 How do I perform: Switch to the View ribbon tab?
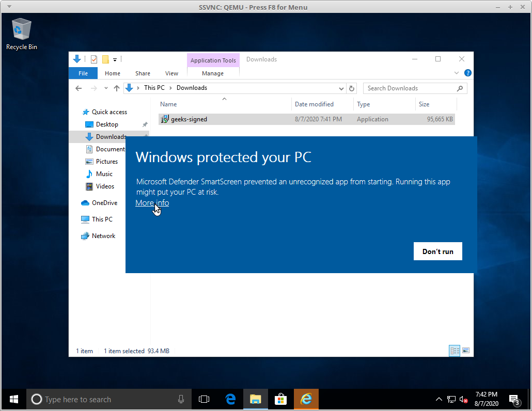pyautogui.click(x=171, y=73)
